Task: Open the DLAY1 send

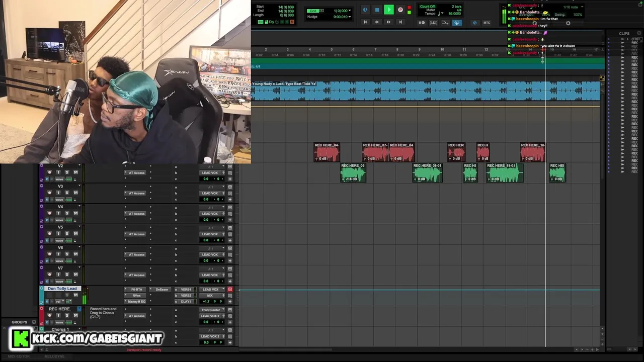Action: pos(186,302)
